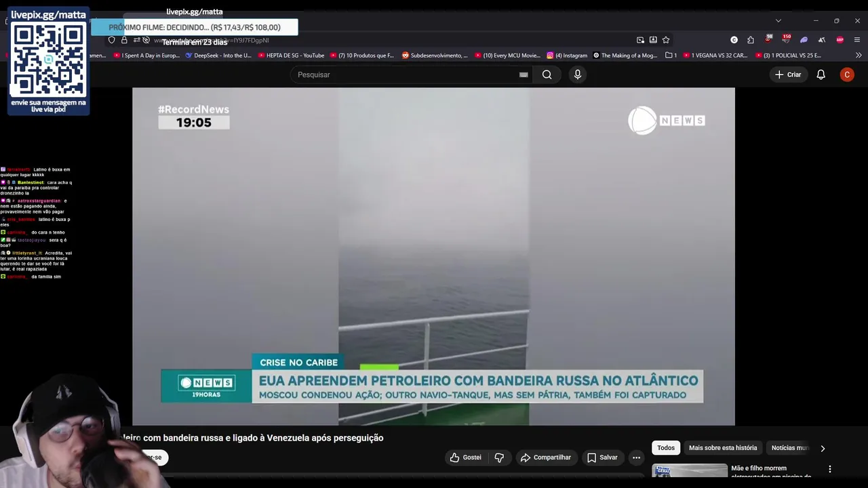Viewport: 868px width, 488px height.
Task: Open The Making of a Mog... bookmark
Action: (625, 56)
